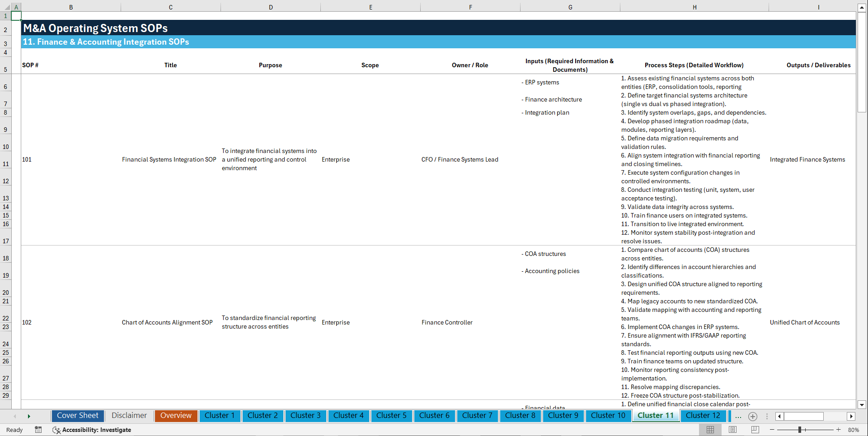The image size is (868, 436).
Task: Click '11. Finance & Accounting Integration SOPs' heading
Action: coord(106,42)
